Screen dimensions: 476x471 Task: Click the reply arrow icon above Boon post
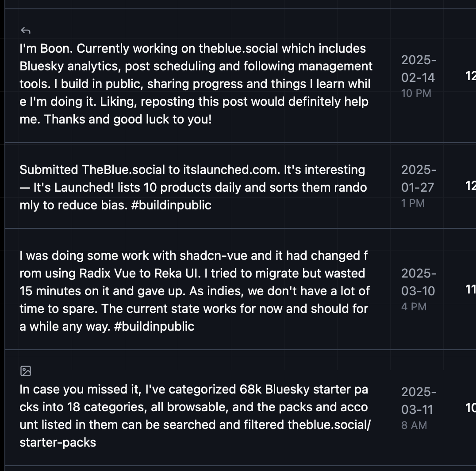click(26, 31)
